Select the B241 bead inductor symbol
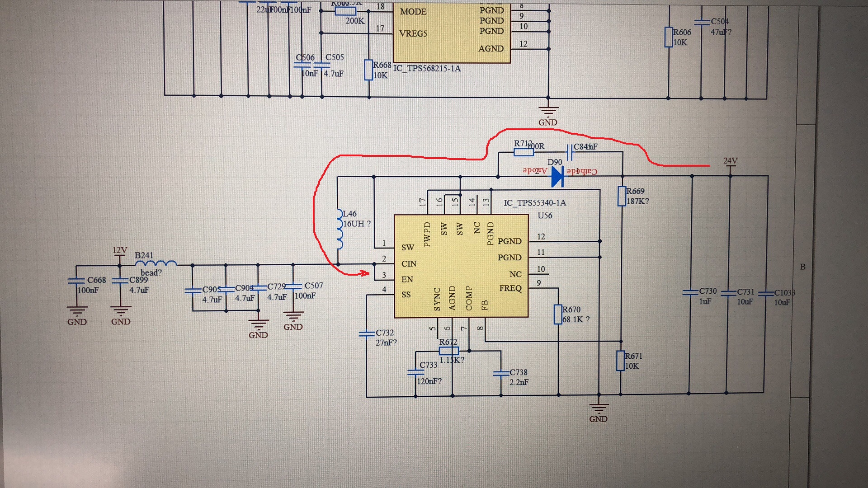Screen dimensions: 868x488 156,263
